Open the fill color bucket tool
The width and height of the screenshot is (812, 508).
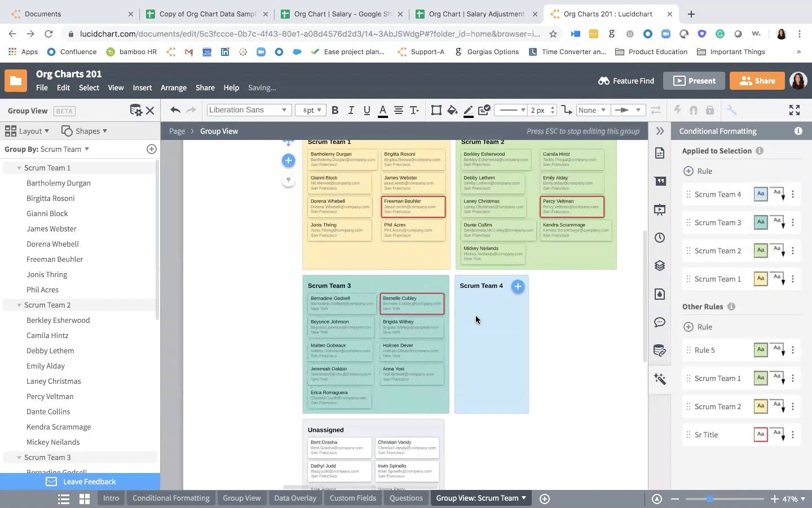coord(452,110)
